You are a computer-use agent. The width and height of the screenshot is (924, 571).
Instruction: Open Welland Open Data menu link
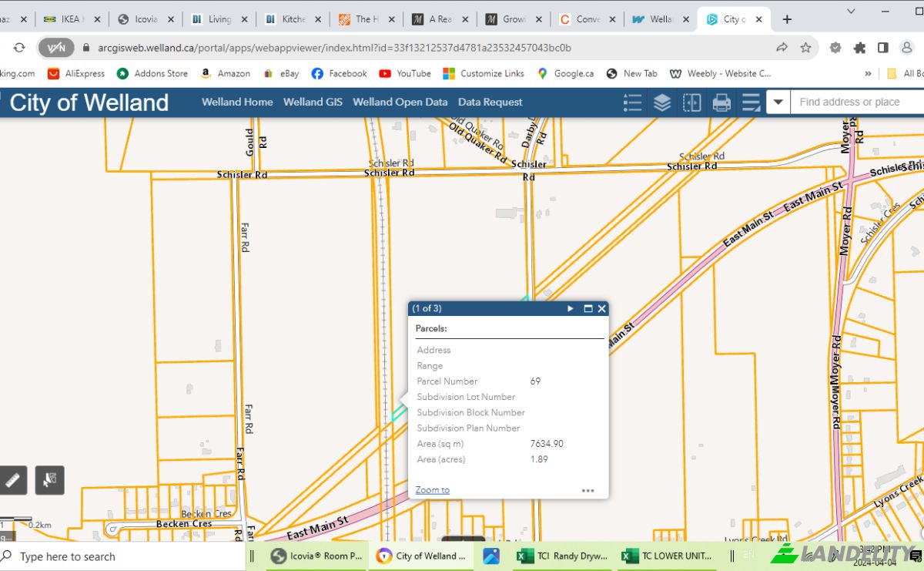click(x=400, y=102)
